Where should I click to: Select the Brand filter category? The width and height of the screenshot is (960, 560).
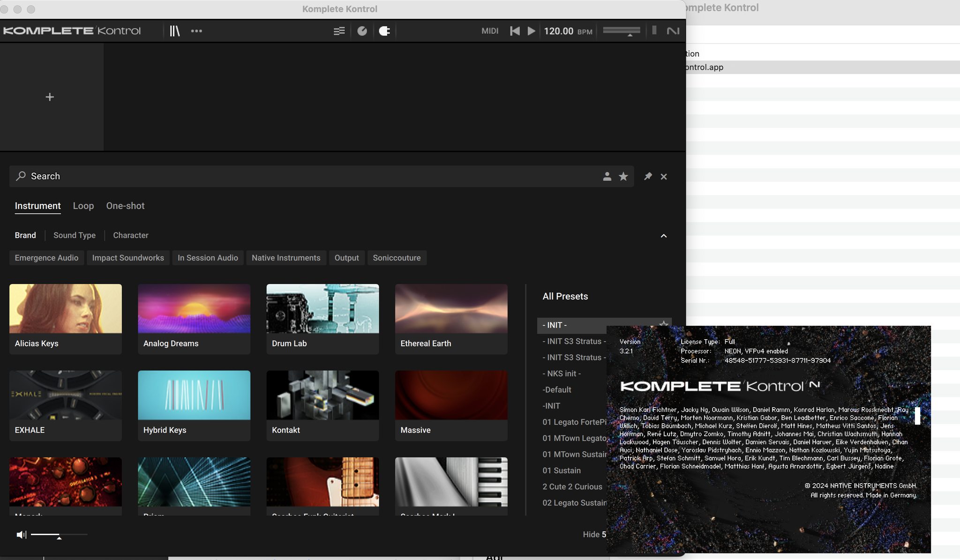tap(25, 235)
